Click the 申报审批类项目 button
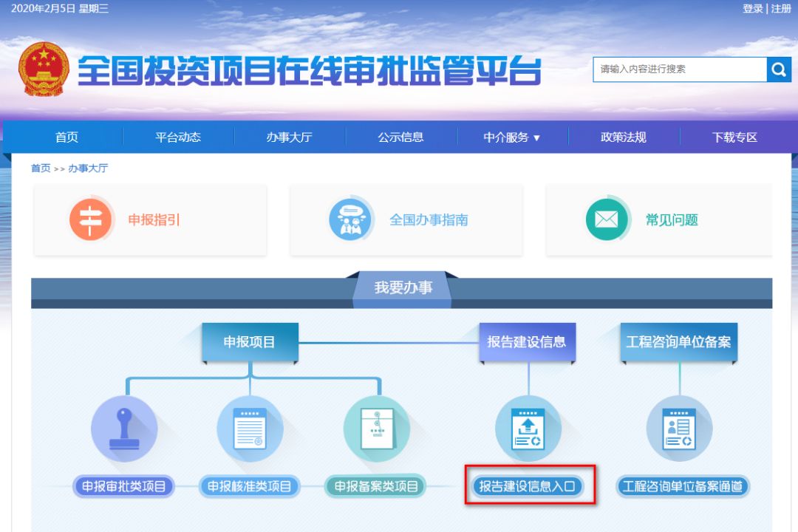The image size is (798, 532). pyautogui.click(x=124, y=486)
